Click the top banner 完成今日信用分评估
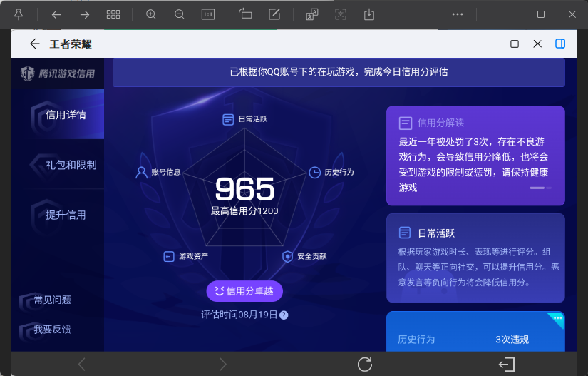Screen dimensions: 588x376 coord(339,72)
